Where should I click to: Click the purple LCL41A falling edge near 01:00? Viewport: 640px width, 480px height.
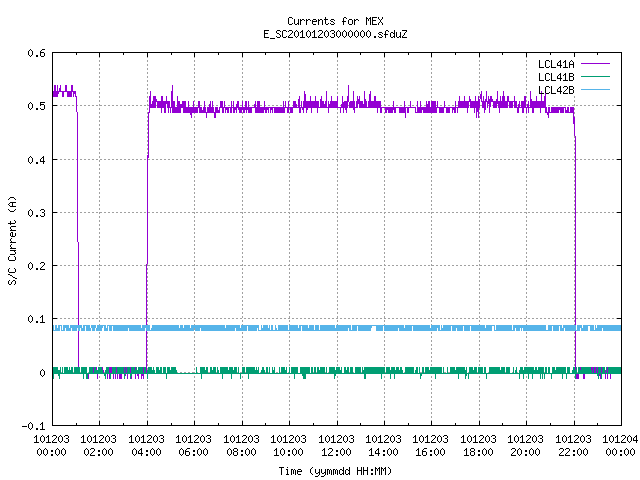point(78,233)
